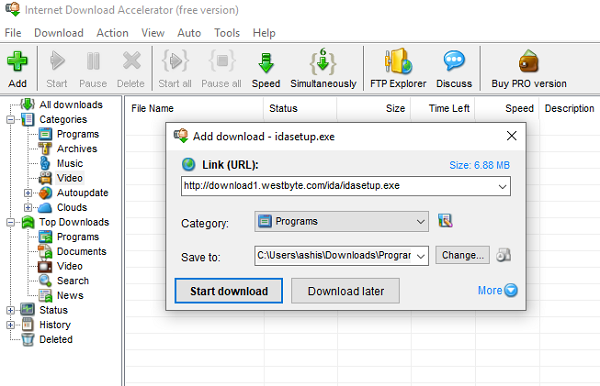Viewport: 600px width, 386px height.
Task: Select Status in the tree
Action: [x=54, y=310]
